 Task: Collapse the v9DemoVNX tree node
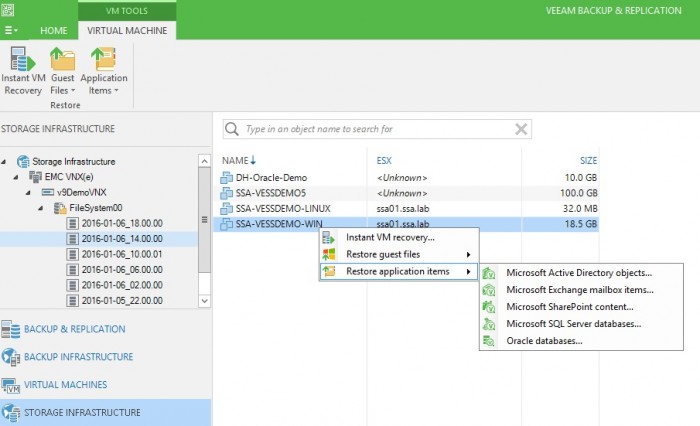coord(29,192)
